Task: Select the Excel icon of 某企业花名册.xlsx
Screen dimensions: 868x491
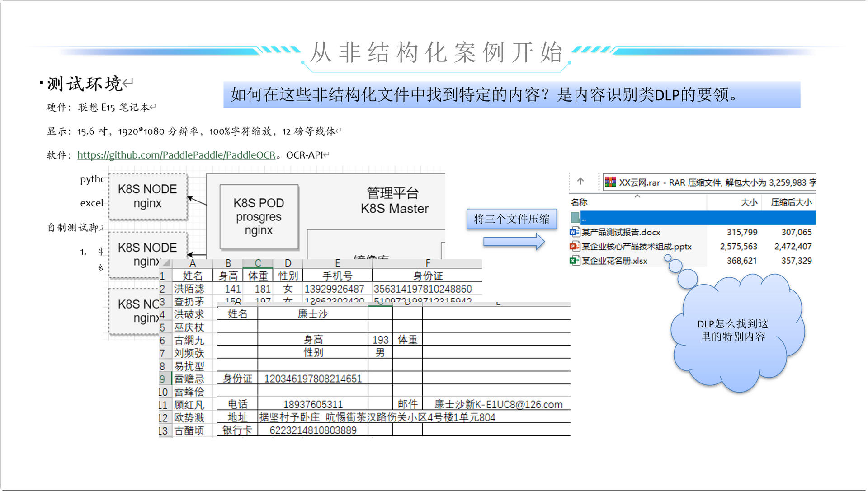Action: [x=575, y=261]
